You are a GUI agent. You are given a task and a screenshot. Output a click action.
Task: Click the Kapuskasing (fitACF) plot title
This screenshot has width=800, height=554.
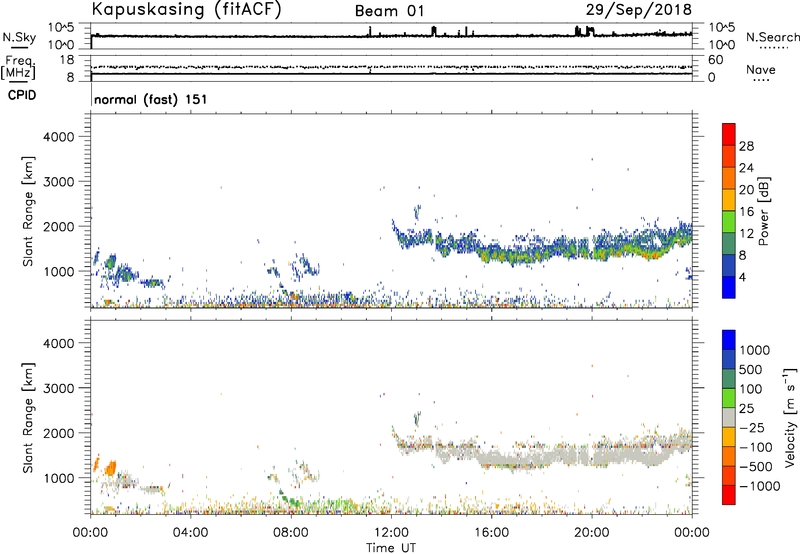click(x=186, y=9)
